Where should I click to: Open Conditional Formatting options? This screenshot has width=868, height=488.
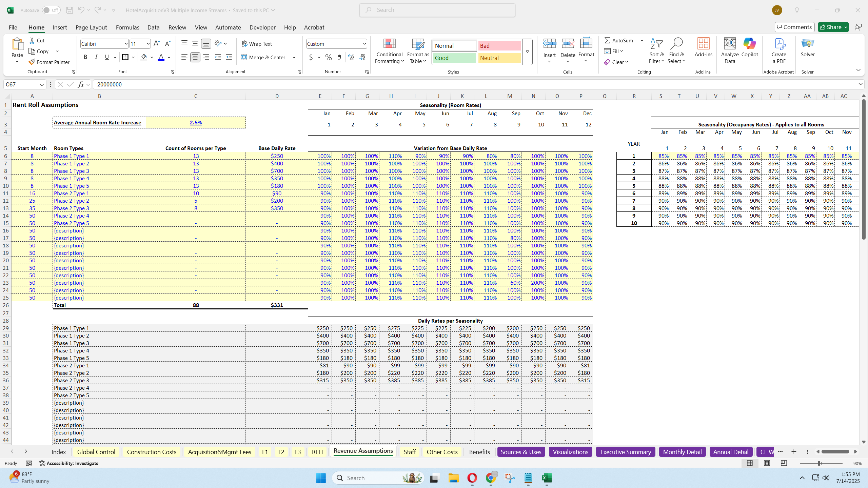(x=389, y=51)
